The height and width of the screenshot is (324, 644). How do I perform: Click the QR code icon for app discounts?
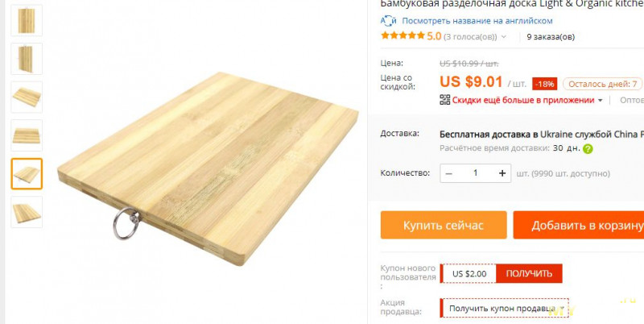[445, 99]
